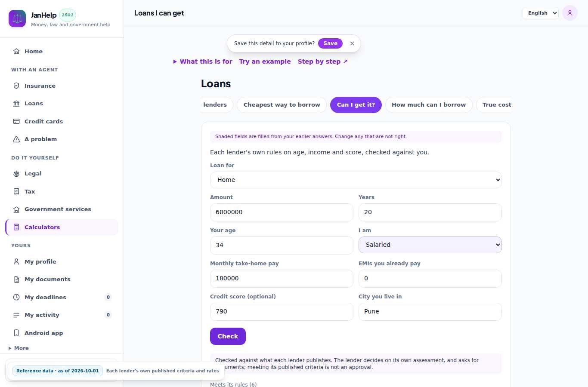Viewport: 588px width, 387px height.
Task: Select the Can I get it? tab
Action: point(356,105)
